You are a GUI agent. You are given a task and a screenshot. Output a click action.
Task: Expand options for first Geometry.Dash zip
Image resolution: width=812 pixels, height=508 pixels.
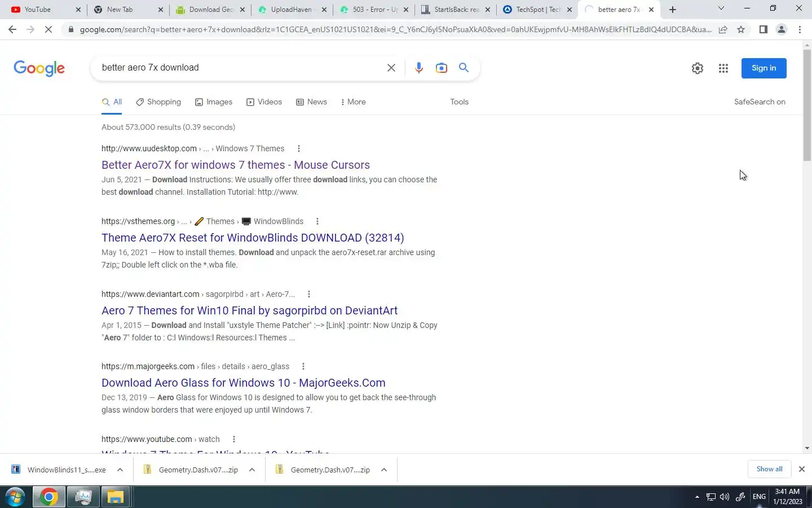(x=252, y=470)
